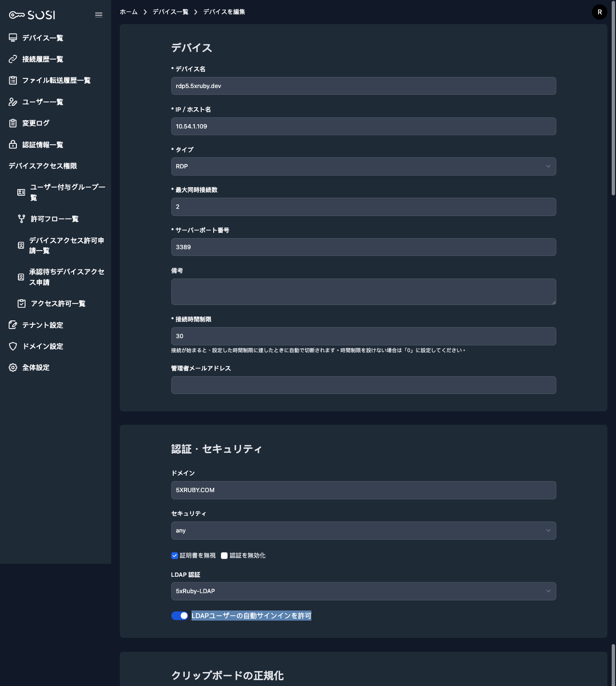Open the R user avatar menu
This screenshot has height=686, width=616.
(599, 12)
